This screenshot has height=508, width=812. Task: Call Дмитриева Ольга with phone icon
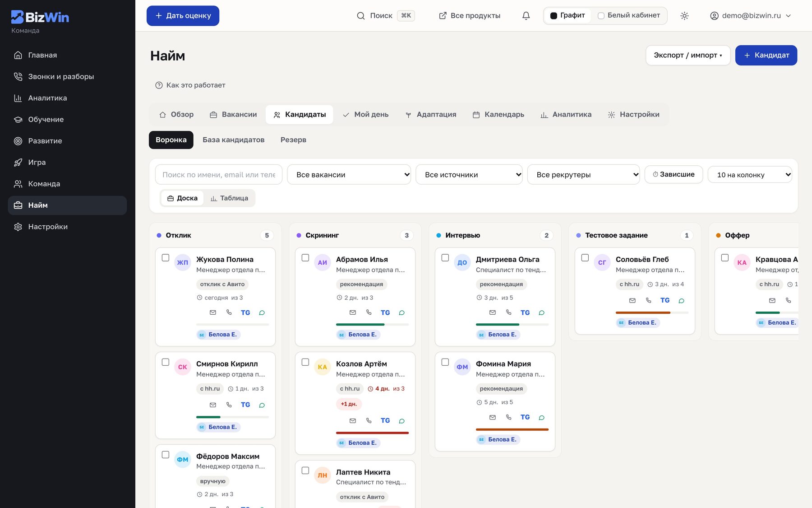pyautogui.click(x=509, y=312)
